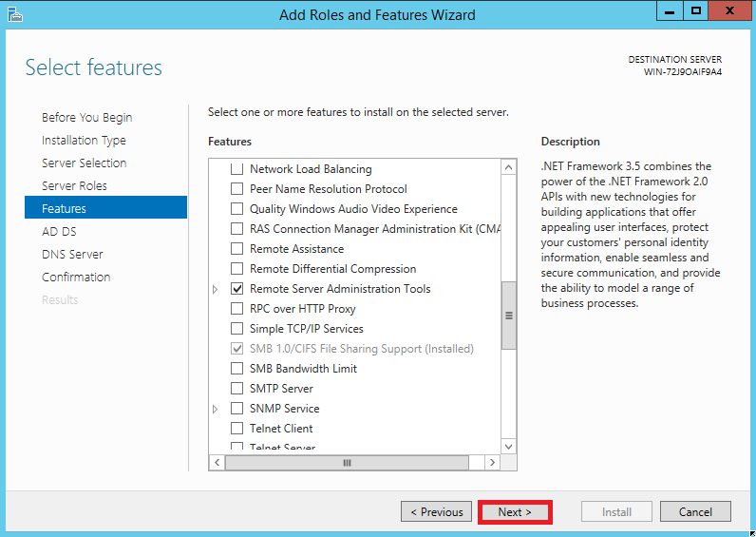The width and height of the screenshot is (756, 537).
Task: Check RAS Connection Manager Administration Kit
Action: click(x=236, y=229)
